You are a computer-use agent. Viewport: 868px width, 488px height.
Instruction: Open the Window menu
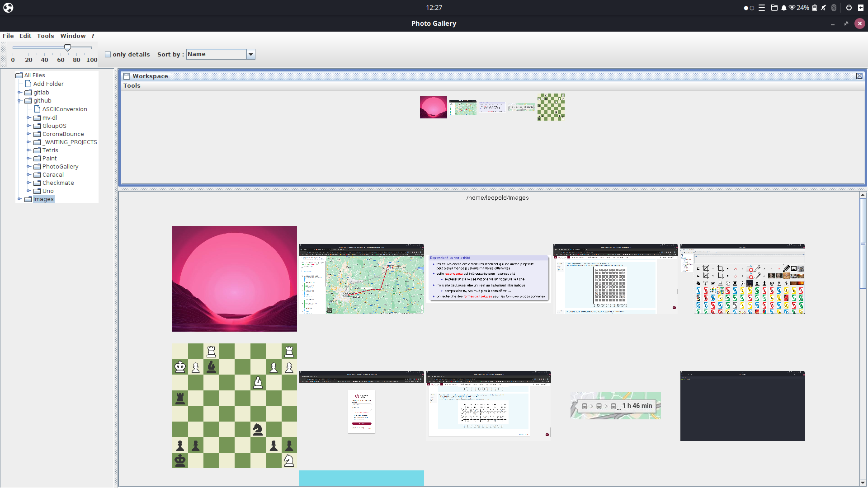pyautogui.click(x=73, y=36)
